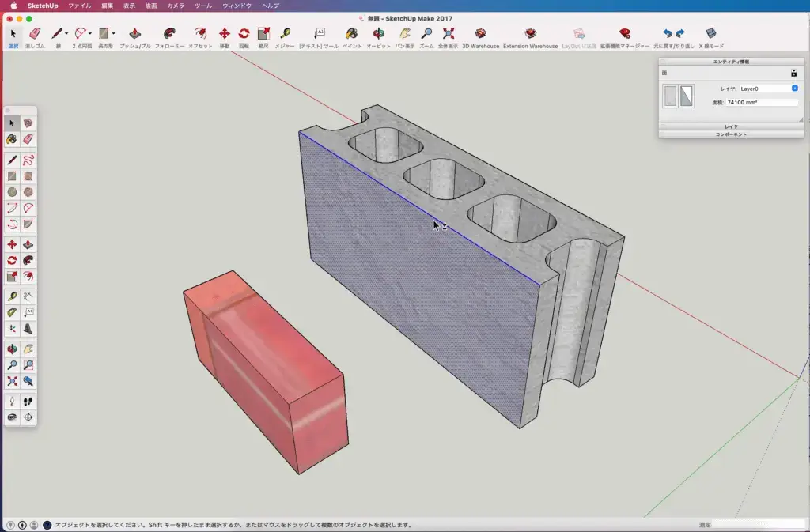Toggle entity info details button
810x532 pixels.
pos(794,74)
